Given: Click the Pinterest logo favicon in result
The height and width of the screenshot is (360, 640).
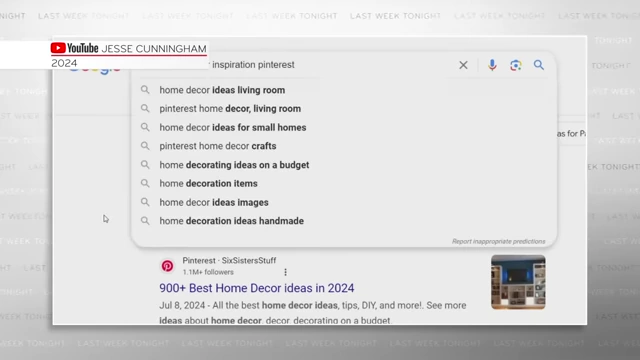Looking at the screenshot, I should coord(167,266).
